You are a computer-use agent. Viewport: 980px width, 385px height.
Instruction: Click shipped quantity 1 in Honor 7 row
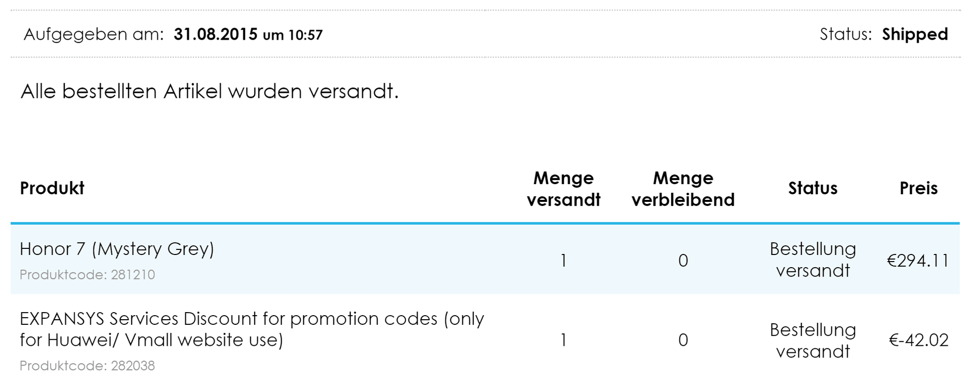coord(563,261)
